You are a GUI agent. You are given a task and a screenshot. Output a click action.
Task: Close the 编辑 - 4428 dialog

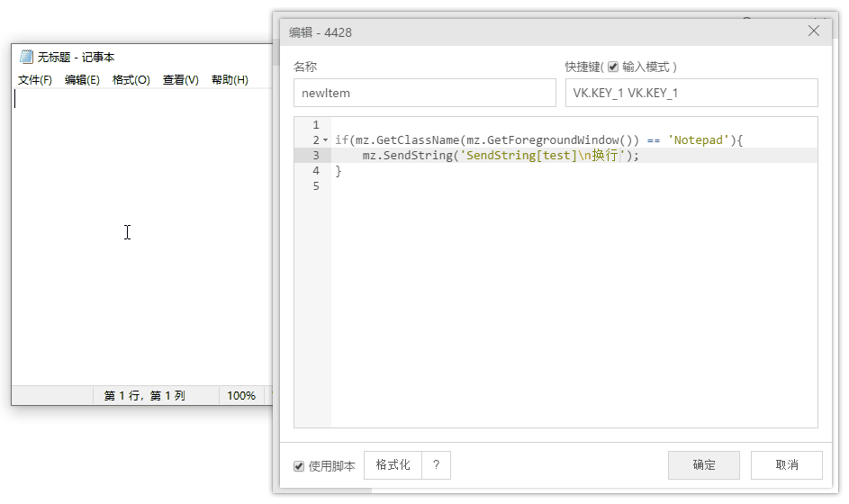pyautogui.click(x=814, y=31)
